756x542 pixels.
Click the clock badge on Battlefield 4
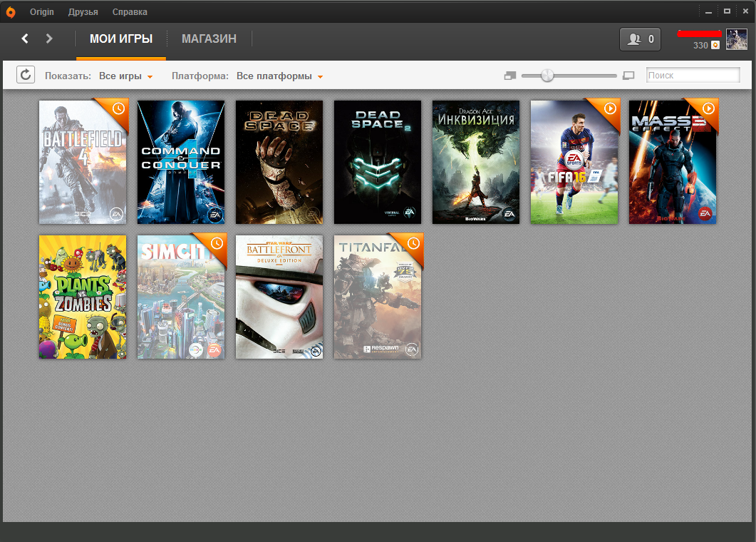pyautogui.click(x=118, y=108)
